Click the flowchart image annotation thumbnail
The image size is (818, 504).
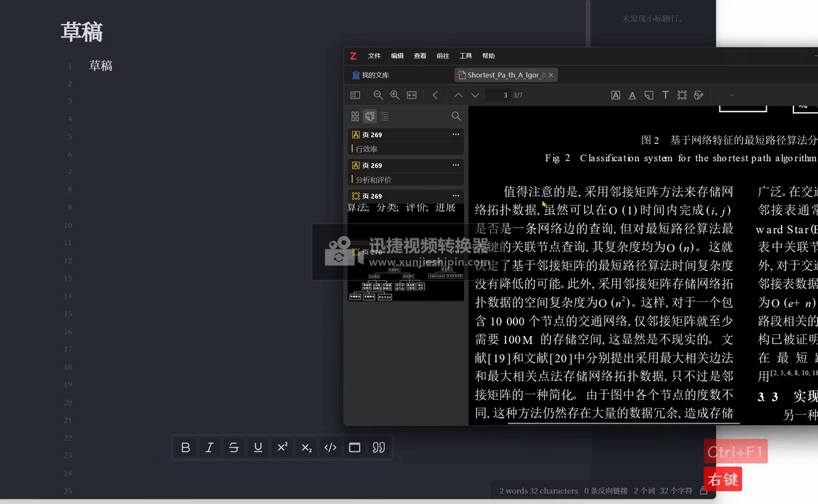(406, 281)
